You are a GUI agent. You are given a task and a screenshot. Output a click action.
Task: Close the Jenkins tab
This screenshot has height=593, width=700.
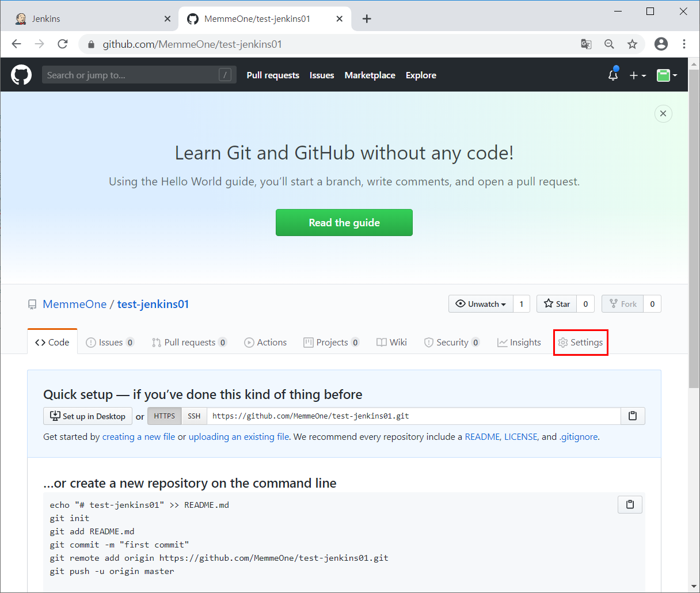point(168,19)
